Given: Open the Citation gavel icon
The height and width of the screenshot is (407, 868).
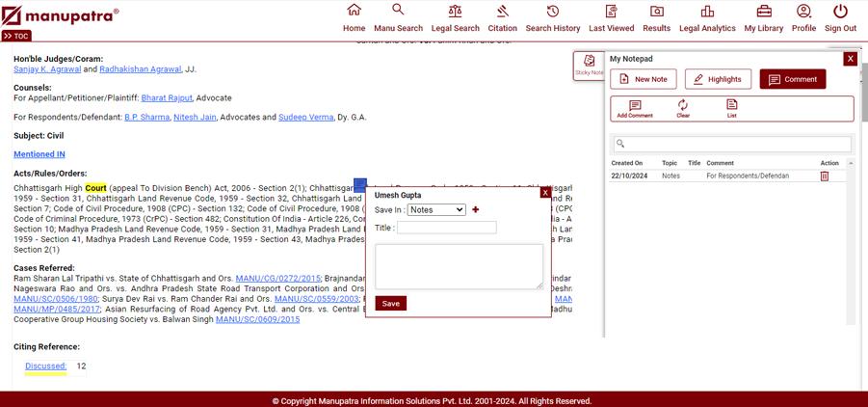Looking at the screenshot, I should point(502,11).
